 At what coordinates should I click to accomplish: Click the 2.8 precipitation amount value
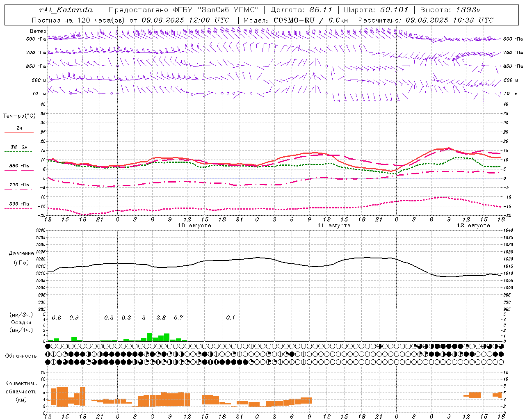(x=161, y=318)
